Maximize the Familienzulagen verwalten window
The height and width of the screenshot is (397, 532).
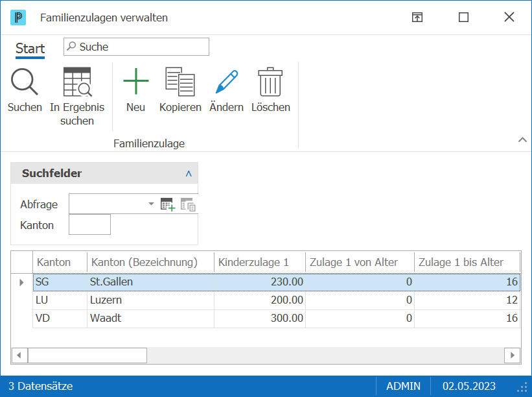coord(463,18)
